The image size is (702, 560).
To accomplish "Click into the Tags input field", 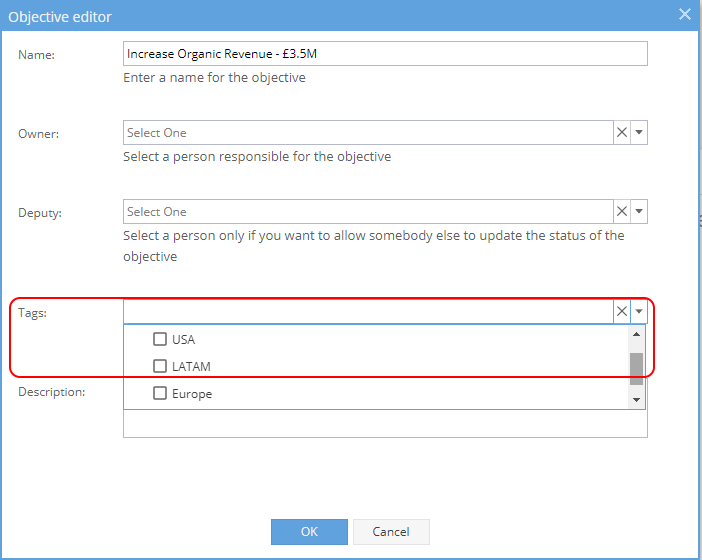I will click(368, 311).
